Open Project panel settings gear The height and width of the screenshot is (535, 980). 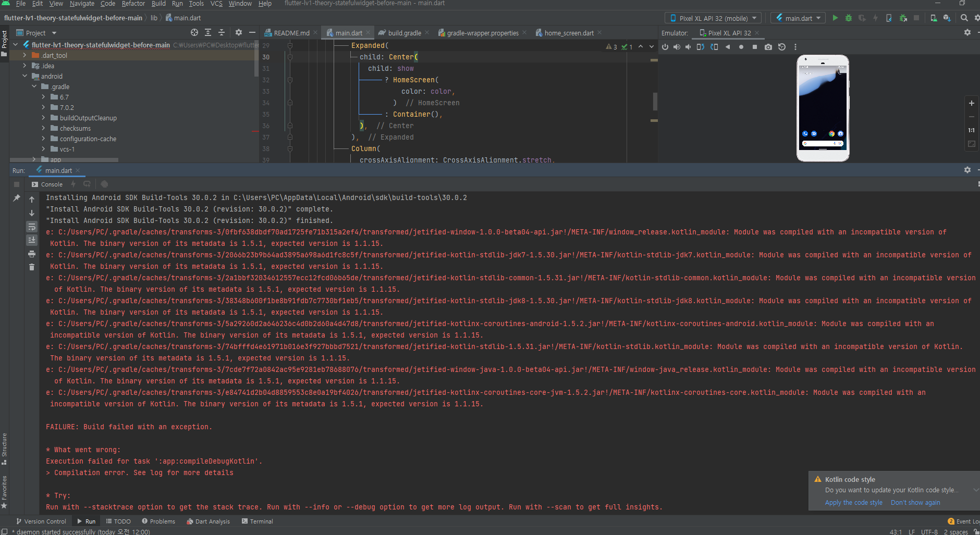239,32
